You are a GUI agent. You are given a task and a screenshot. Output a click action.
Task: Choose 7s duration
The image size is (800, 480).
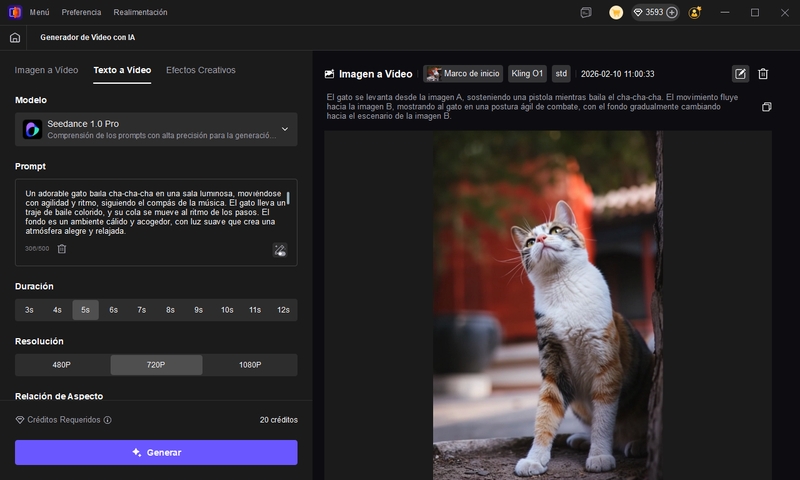(x=141, y=310)
